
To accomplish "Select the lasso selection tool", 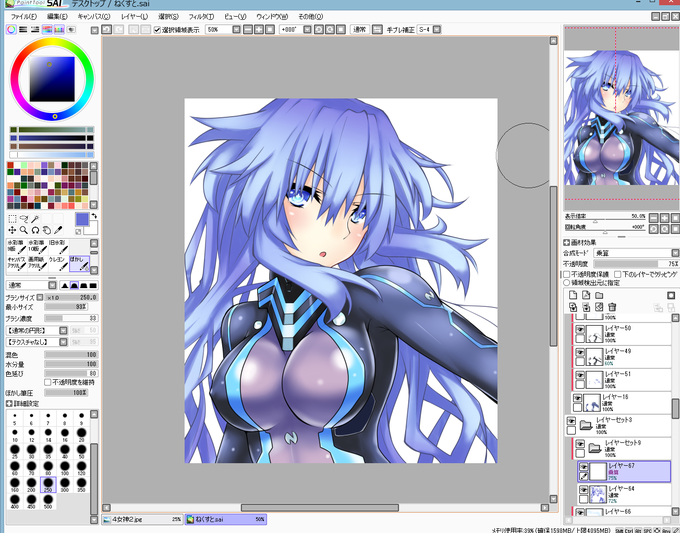I will coord(24,219).
